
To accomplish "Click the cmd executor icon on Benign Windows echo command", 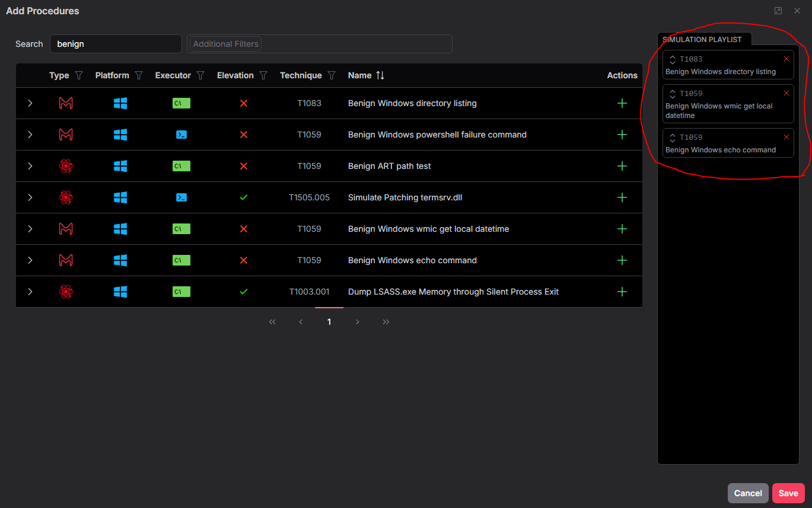I will point(181,260).
